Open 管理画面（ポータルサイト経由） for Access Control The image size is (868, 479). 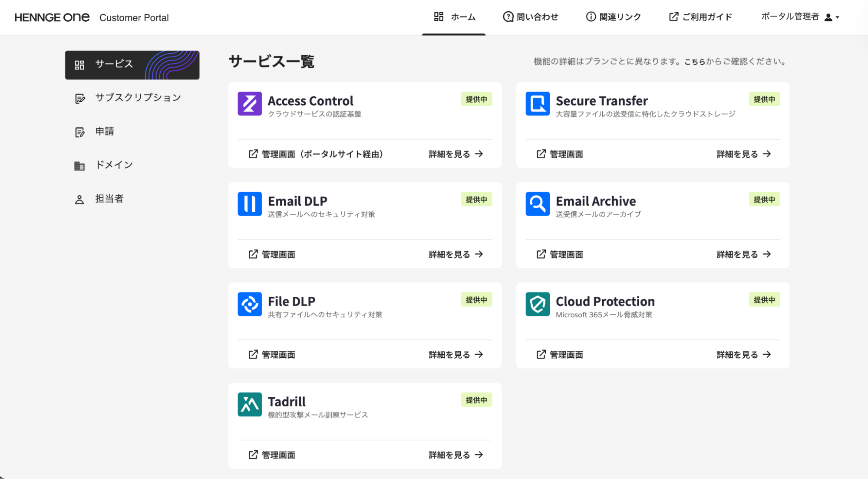[316, 154]
